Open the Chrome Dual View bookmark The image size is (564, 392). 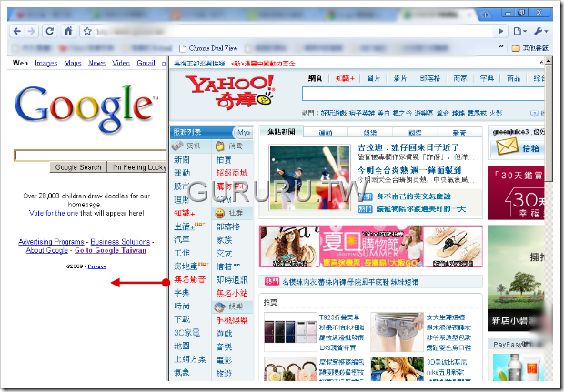tap(208, 48)
